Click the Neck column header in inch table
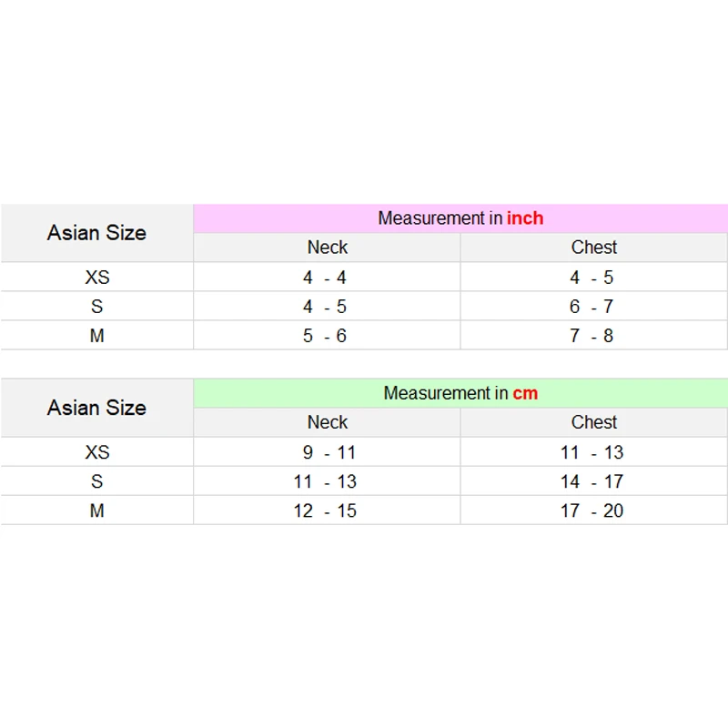The width and height of the screenshot is (728, 728). (x=327, y=248)
